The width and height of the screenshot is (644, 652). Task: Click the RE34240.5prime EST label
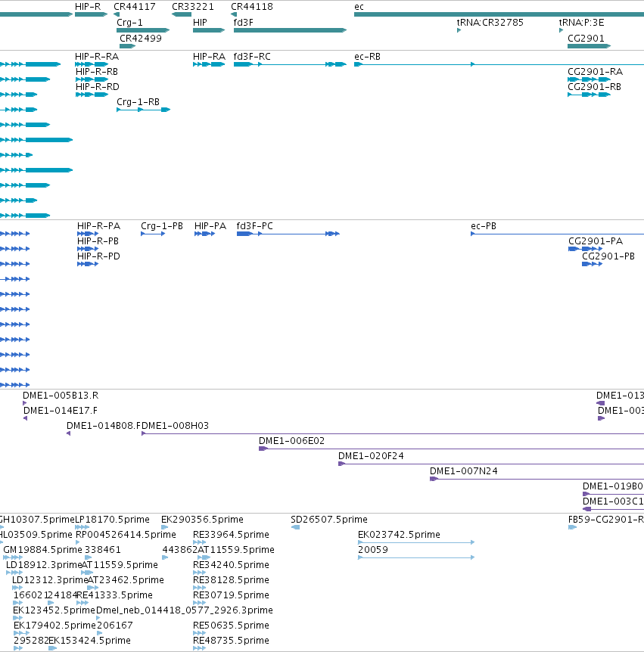coord(232,565)
